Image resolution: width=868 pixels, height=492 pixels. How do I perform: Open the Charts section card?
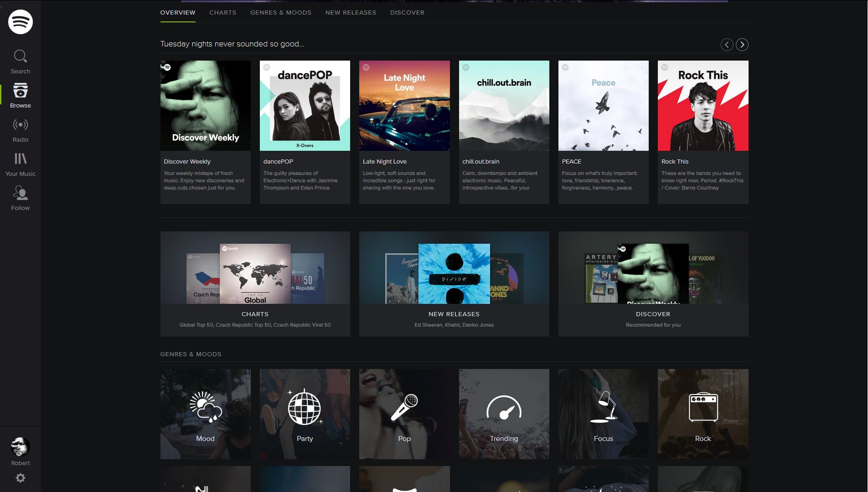point(255,284)
